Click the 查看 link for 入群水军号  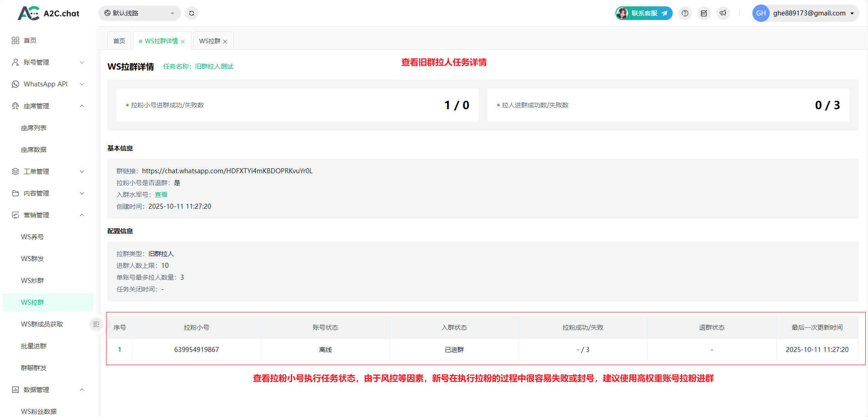(x=161, y=195)
